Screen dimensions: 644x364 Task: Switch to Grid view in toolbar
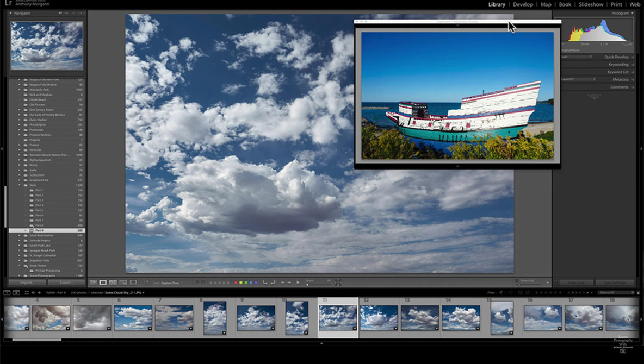click(x=93, y=283)
